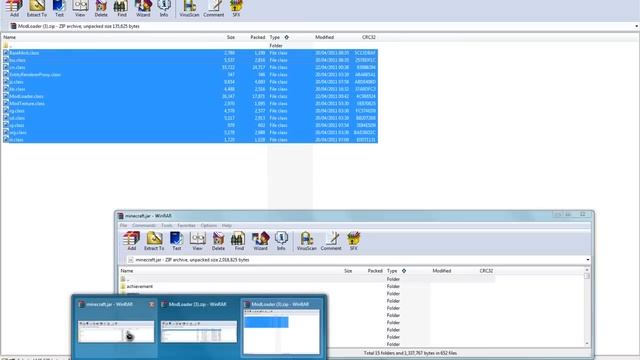Screen dimensions: 640x360
Task: Select ModLoader.class file
Action: (190, 96)
